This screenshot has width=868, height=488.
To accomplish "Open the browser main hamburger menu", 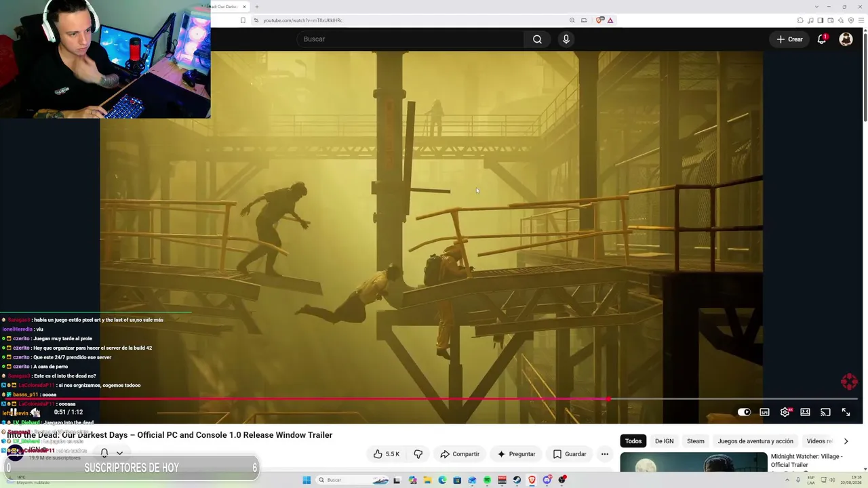I will pos(861,20).
